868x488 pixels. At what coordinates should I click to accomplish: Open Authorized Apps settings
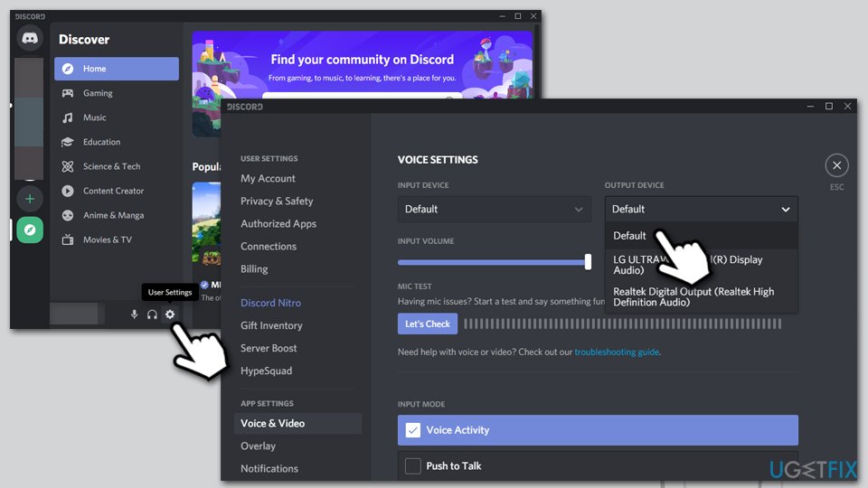[278, 223]
